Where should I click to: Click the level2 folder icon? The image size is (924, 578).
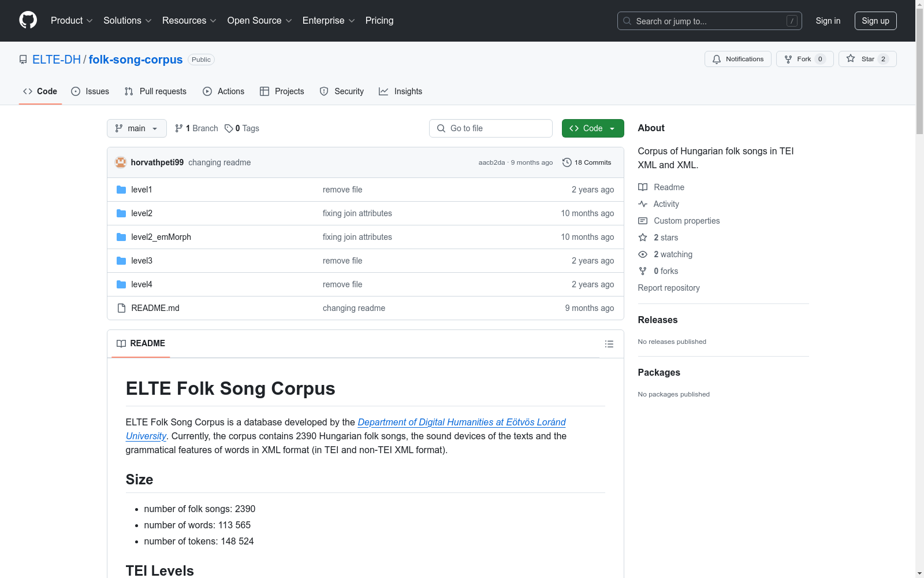pos(121,213)
